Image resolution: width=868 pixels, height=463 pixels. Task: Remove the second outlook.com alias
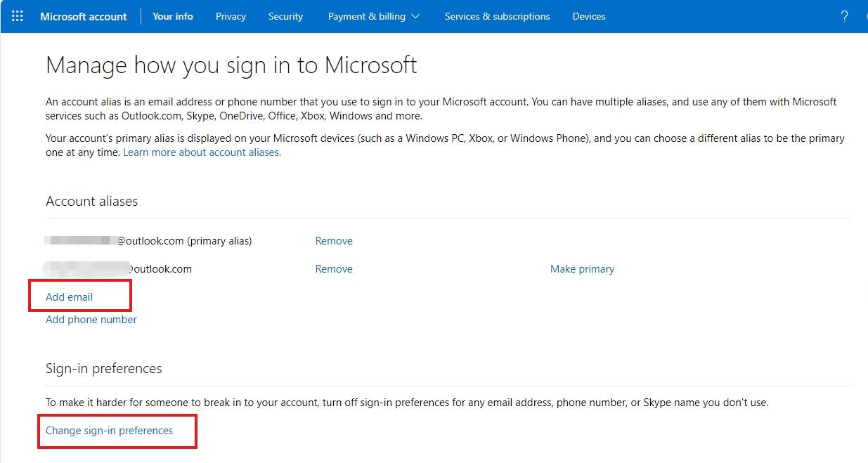(334, 269)
